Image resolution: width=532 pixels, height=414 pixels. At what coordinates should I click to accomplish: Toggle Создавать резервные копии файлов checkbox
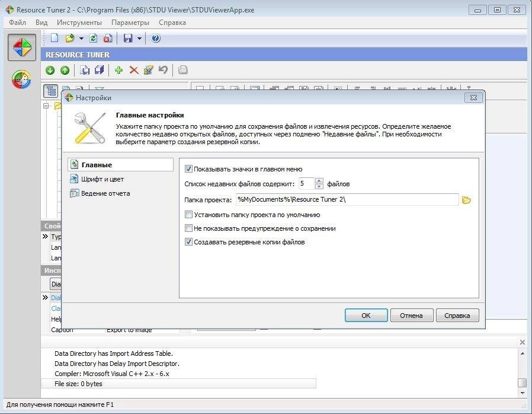pyautogui.click(x=188, y=242)
